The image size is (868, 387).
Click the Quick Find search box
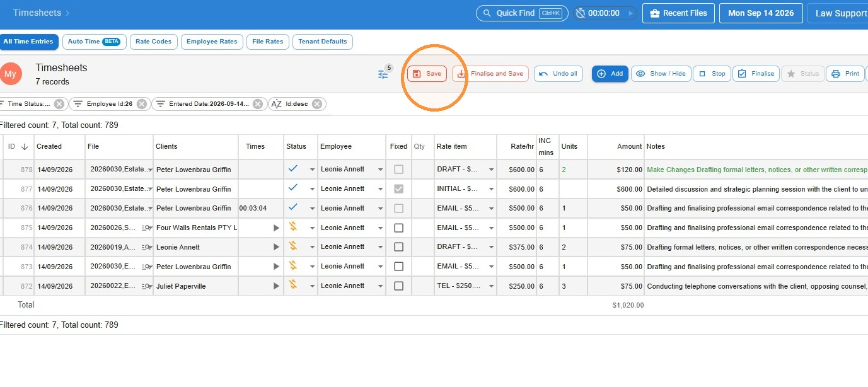pyautogui.click(x=522, y=13)
